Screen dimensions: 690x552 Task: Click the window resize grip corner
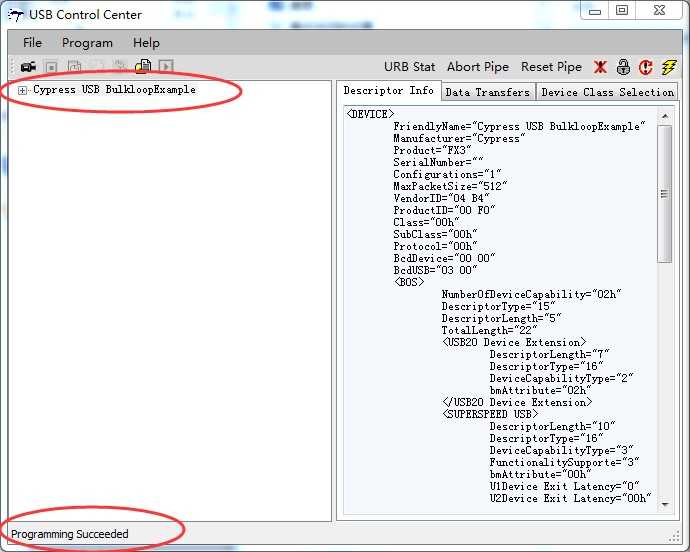(x=675, y=536)
